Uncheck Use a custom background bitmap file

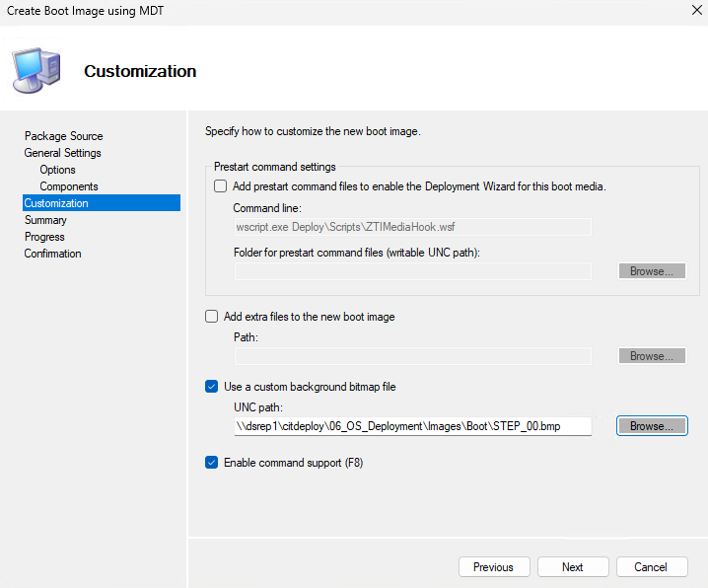click(x=211, y=387)
